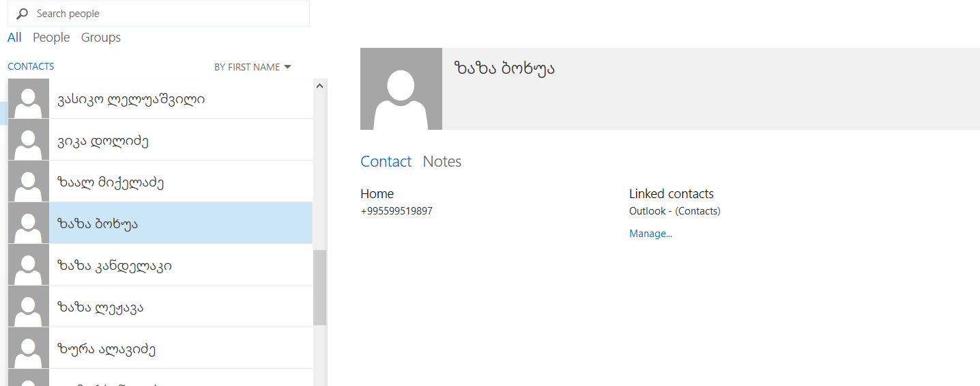Click the sort dropdown arrow beside BY FIRST NAME

287,67
